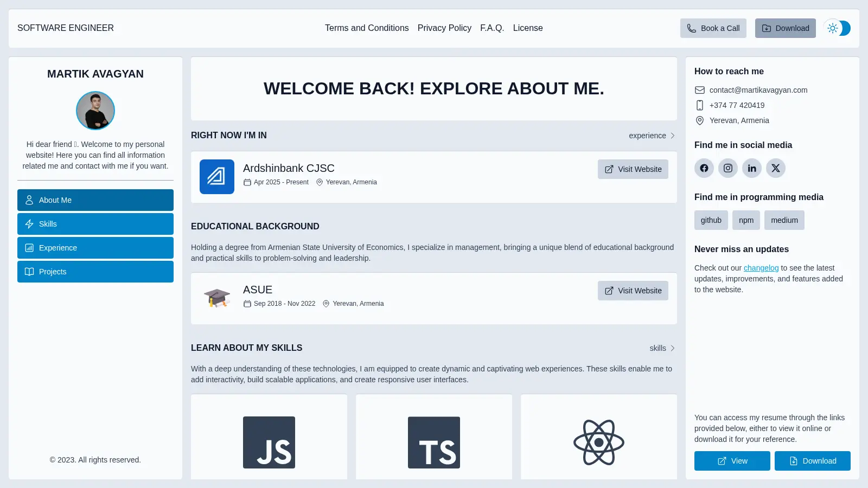
Task: Click Martik Avagyan's profile photo
Action: [95, 111]
